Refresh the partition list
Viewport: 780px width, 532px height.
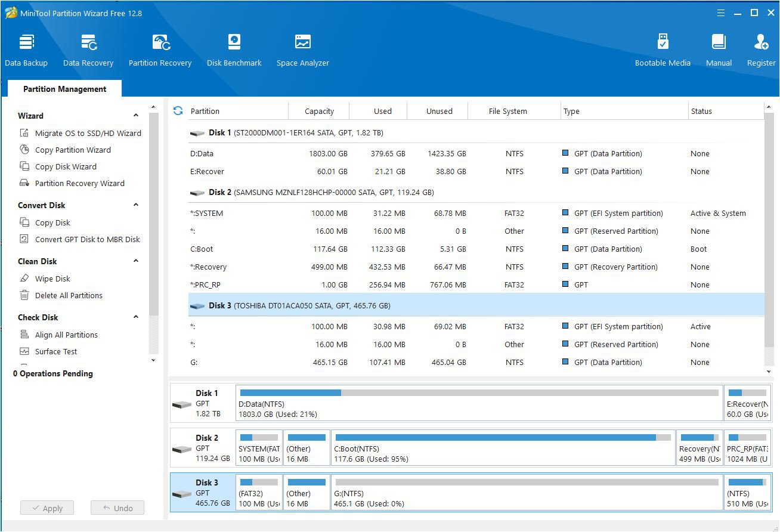coord(178,110)
